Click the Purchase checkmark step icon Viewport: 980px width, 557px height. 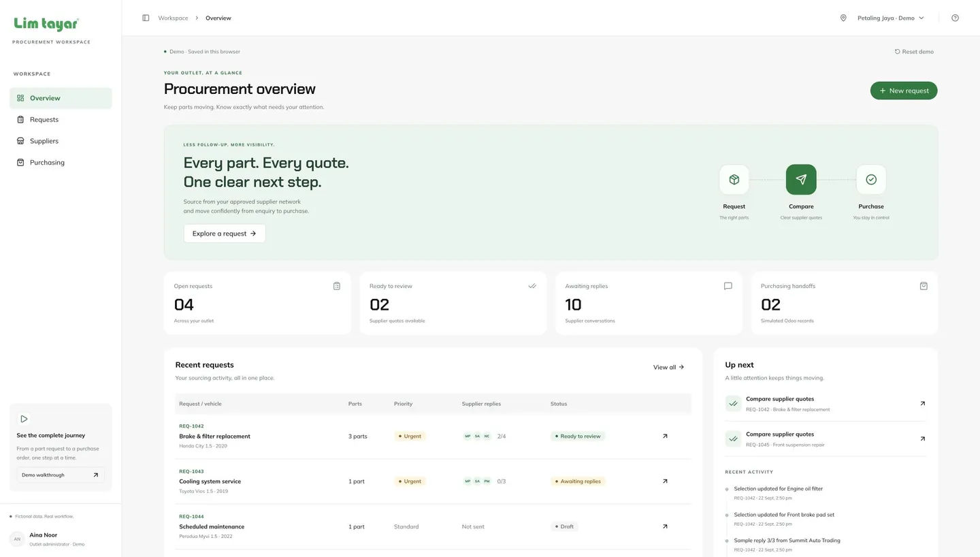point(871,180)
